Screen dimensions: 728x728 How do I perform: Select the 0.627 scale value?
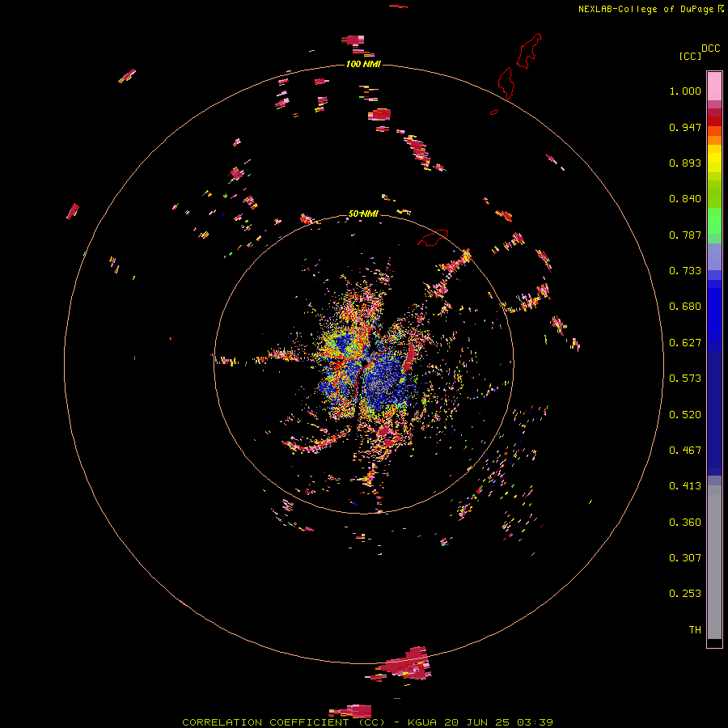685,343
